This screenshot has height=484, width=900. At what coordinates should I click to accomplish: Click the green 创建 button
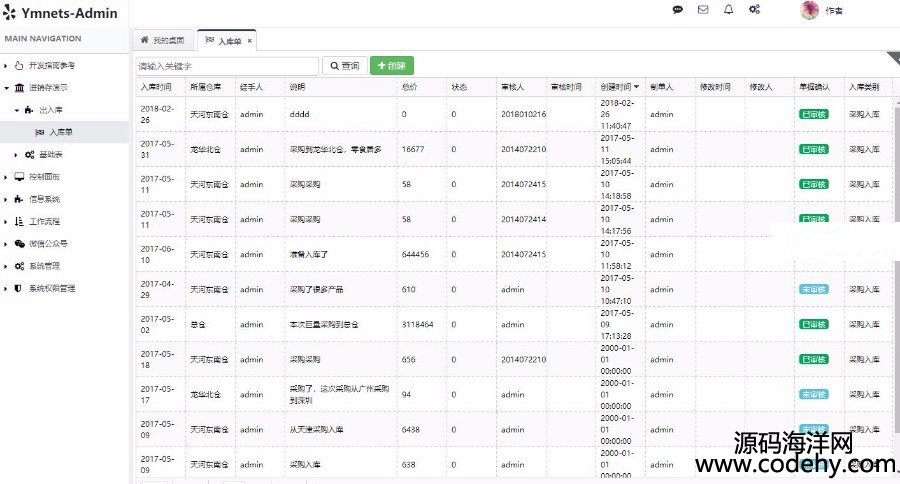(x=391, y=66)
